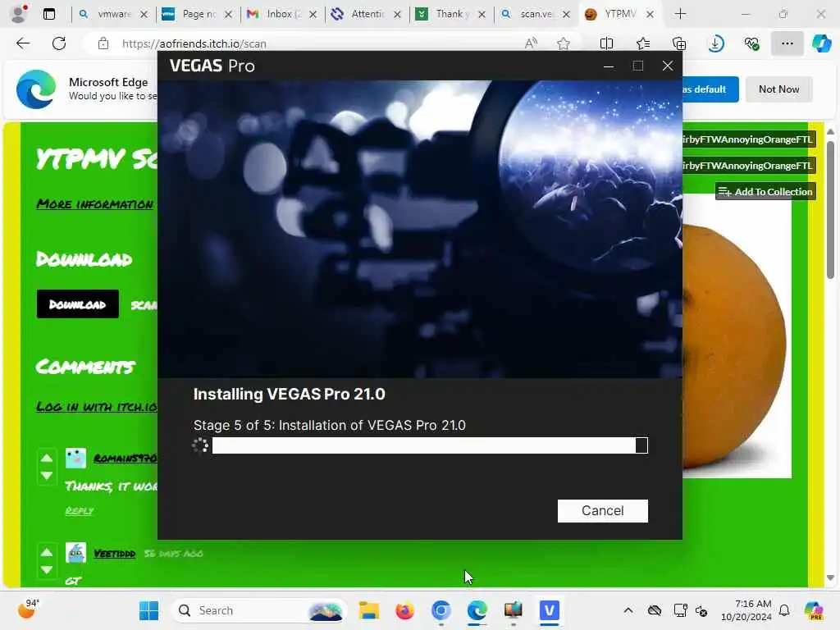This screenshot has width=840, height=630.
Task: Open More Information link on page
Action: point(95,203)
